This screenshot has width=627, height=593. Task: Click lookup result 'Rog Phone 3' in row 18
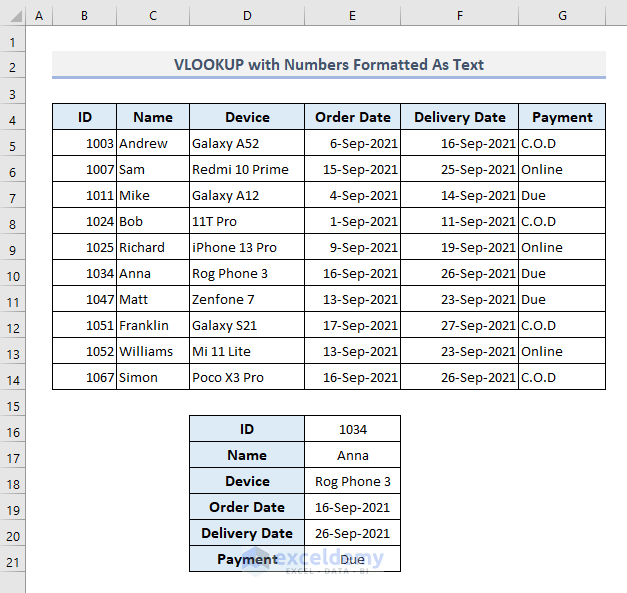coord(353,481)
